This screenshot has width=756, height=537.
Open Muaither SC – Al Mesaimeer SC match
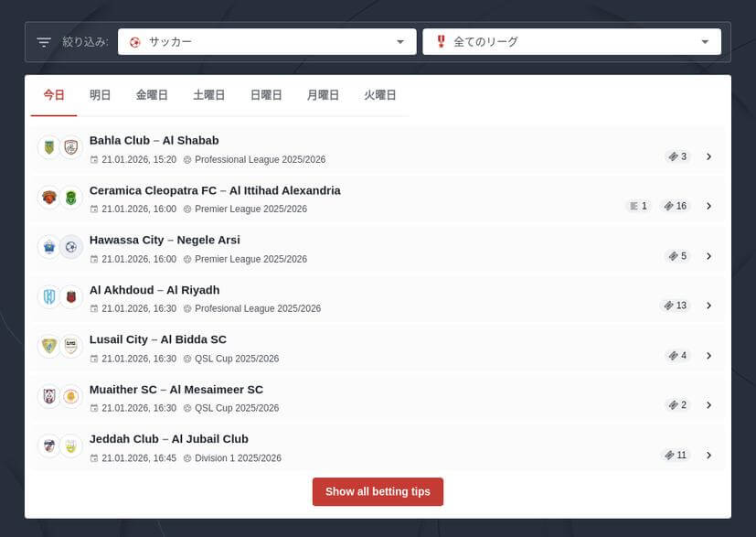tap(176, 390)
